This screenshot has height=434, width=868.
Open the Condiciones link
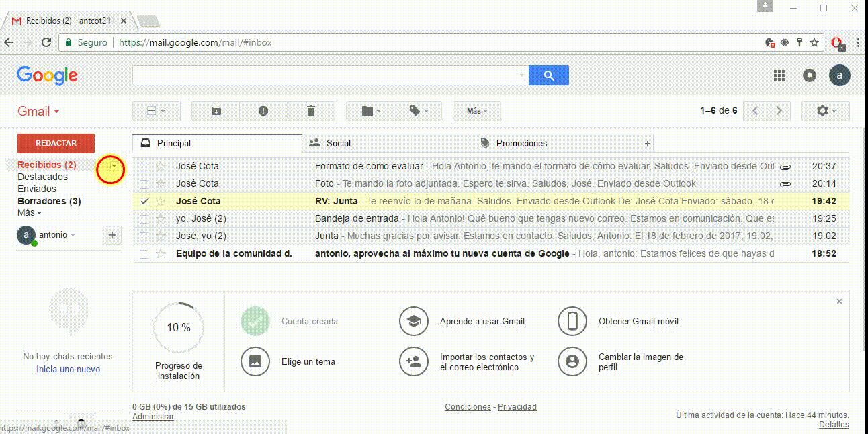(468, 407)
